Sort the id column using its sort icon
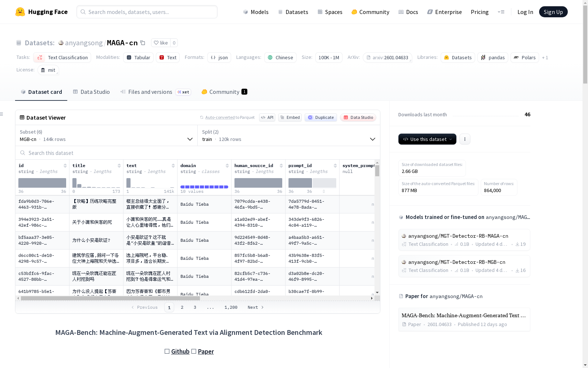Viewport: 588px width, 368px height. point(65,166)
